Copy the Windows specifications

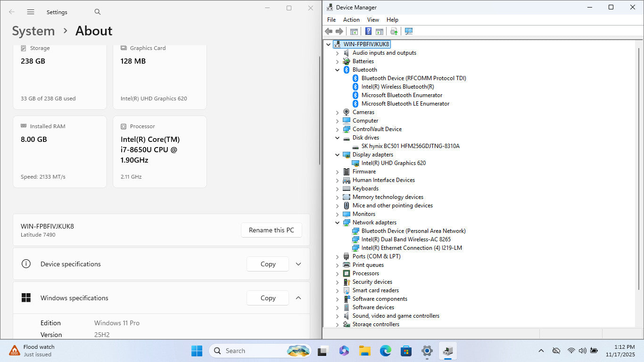pyautogui.click(x=267, y=298)
